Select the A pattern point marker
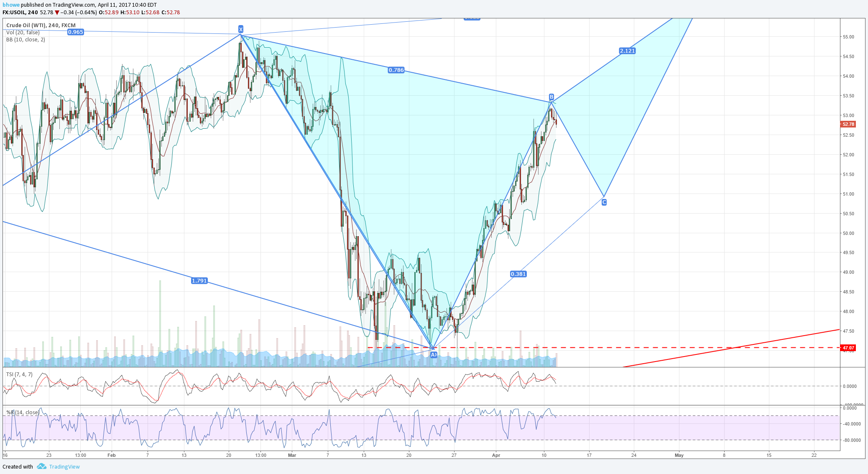868x474 pixels. click(x=434, y=354)
